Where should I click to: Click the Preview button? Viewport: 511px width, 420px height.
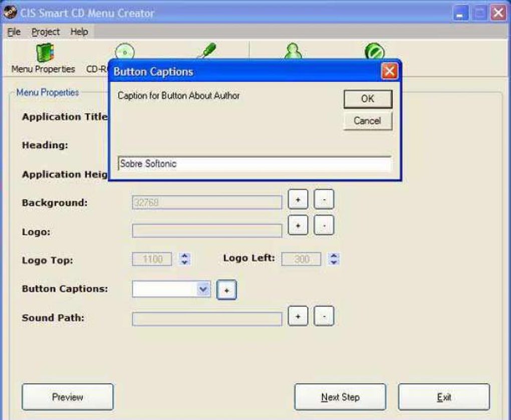click(67, 396)
